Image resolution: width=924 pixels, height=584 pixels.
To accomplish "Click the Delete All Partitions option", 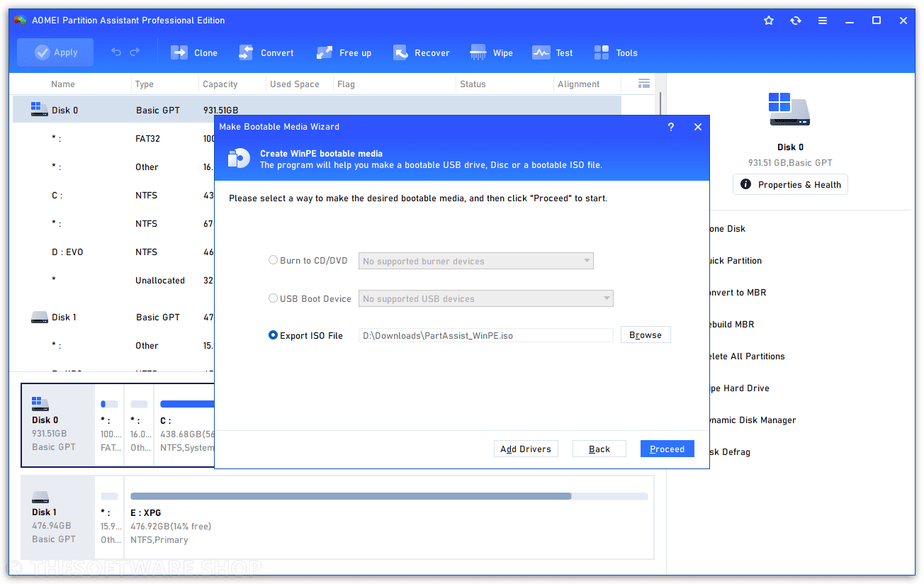I will coord(746,356).
